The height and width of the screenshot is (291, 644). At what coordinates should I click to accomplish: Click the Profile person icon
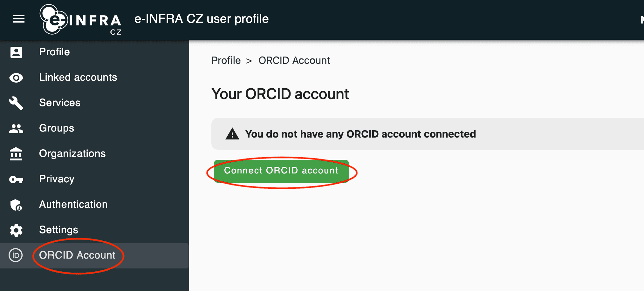click(x=16, y=52)
